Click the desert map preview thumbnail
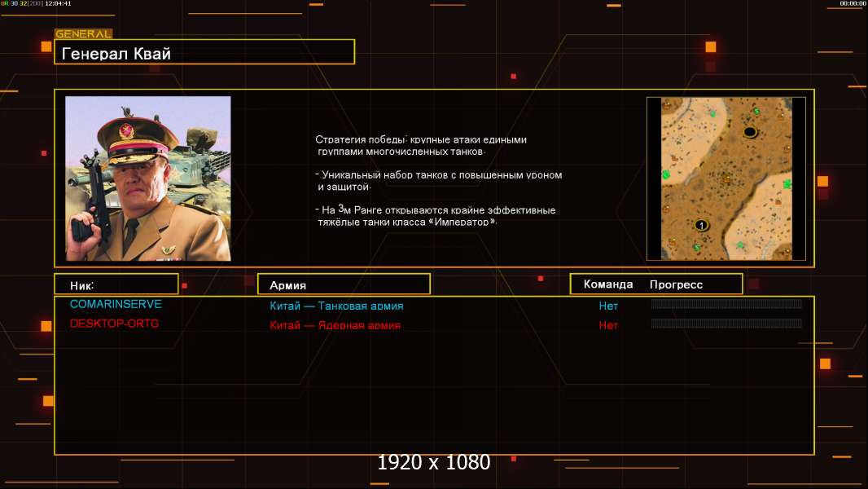This screenshot has width=868, height=489. pyautogui.click(x=726, y=178)
